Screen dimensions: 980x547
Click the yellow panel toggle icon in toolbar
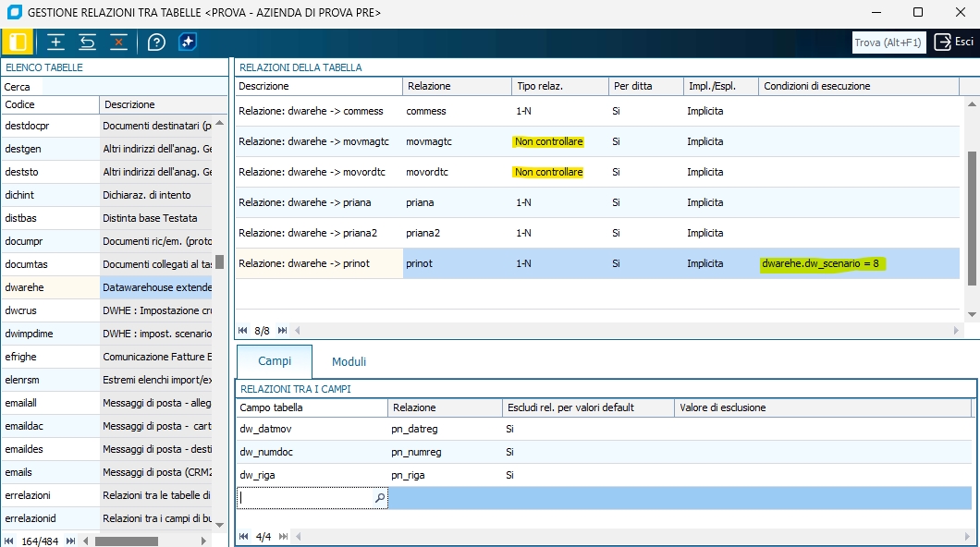[x=18, y=42]
